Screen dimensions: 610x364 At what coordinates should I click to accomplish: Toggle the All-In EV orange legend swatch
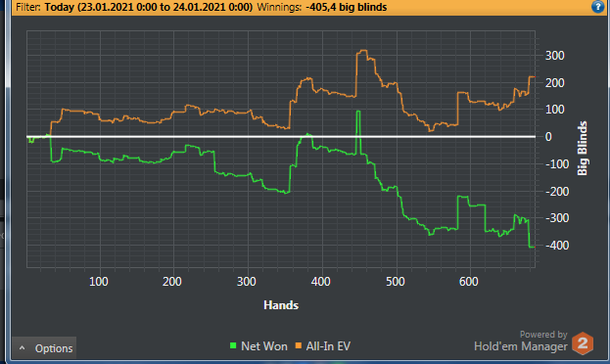click(299, 345)
